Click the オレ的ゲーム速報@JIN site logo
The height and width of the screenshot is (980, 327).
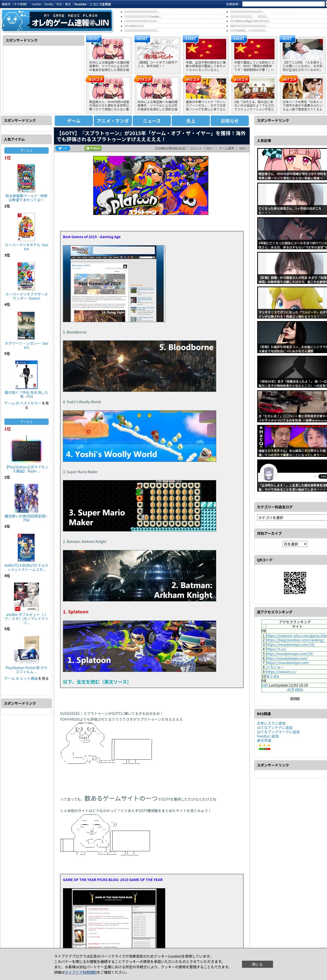point(57,21)
